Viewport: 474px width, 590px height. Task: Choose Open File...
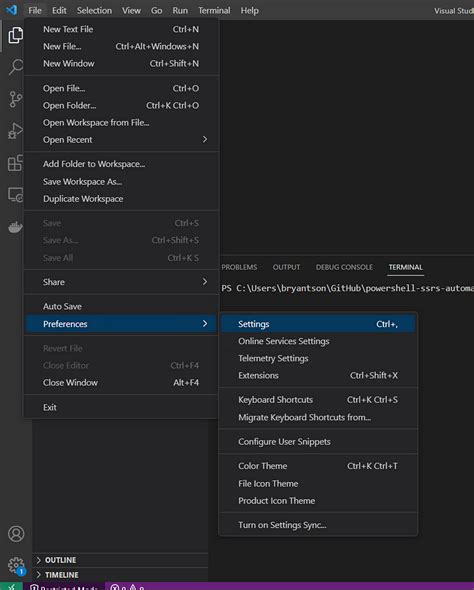122,88
